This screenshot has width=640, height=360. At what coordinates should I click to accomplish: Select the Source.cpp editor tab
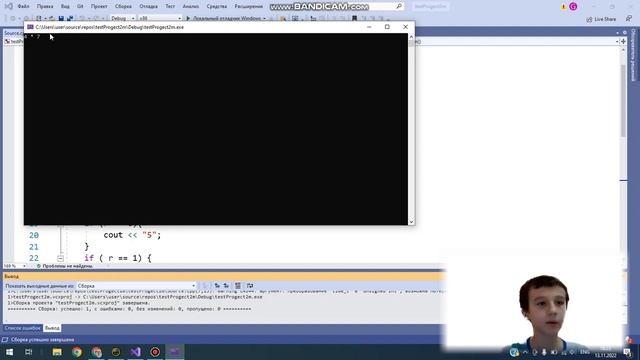pyautogui.click(x=13, y=33)
